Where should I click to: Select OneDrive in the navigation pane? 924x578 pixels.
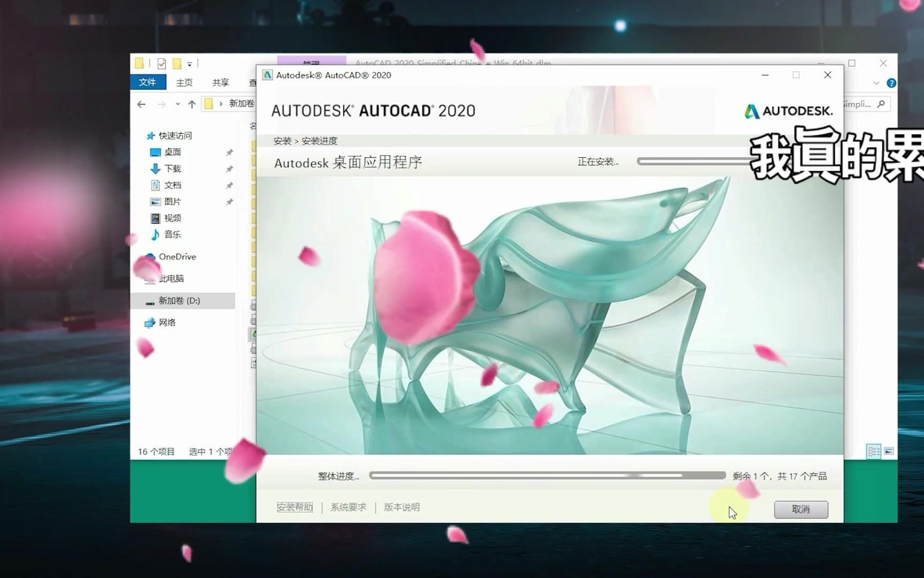[177, 256]
